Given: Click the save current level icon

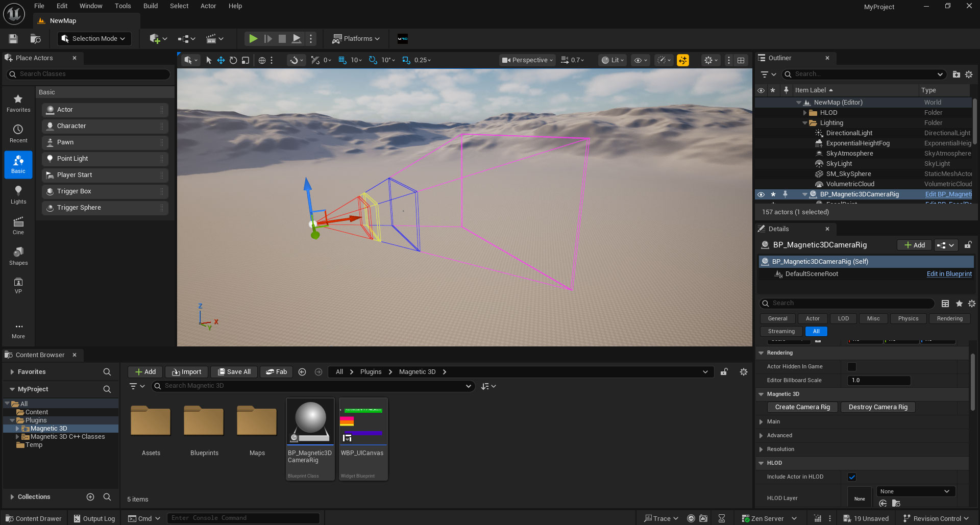Looking at the screenshot, I should tap(14, 39).
